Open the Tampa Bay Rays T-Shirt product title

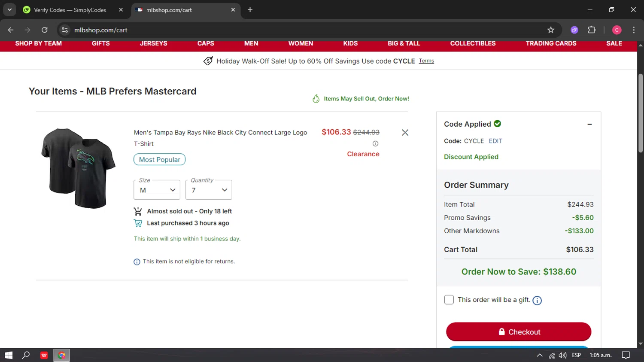pyautogui.click(x=220, y=138)
